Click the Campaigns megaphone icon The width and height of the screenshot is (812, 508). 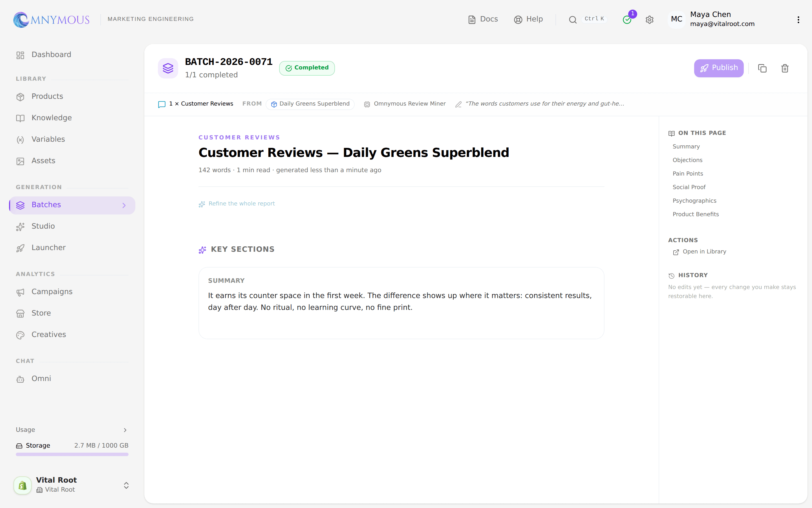21,292
